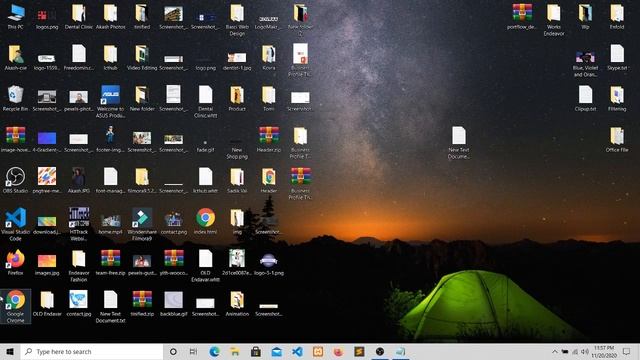Select the Header folder with Chrome logo
This screenshot has width=640, height=360.
pos(269,180)
